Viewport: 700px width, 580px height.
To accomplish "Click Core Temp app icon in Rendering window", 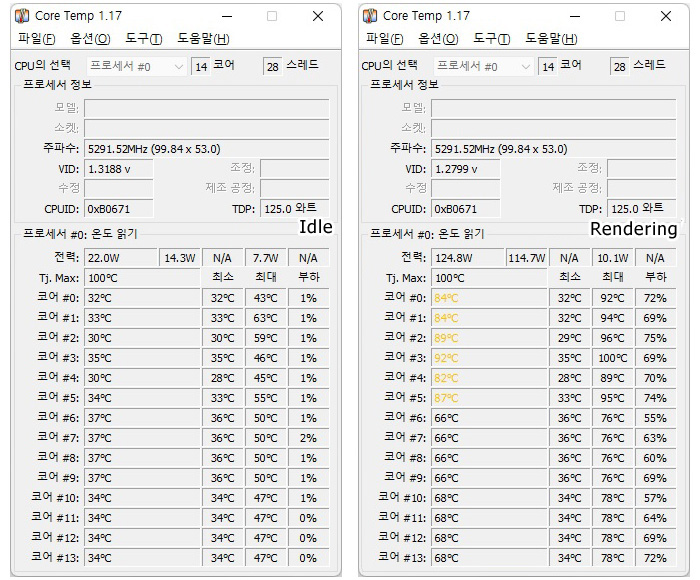I will pos(370,16).
